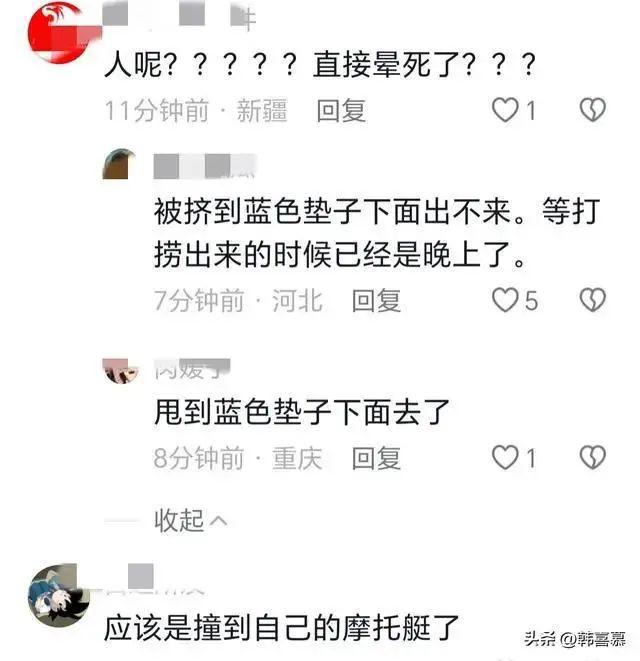
Task: Select the comment 甩到蓝色垫子下面去了
Action: (x=302, y=412)
